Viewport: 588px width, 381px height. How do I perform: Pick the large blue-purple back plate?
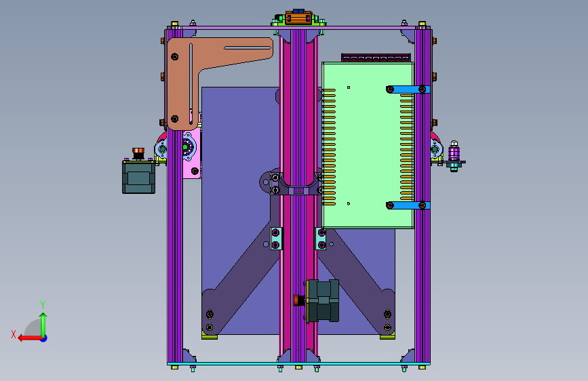click(240, 150)
